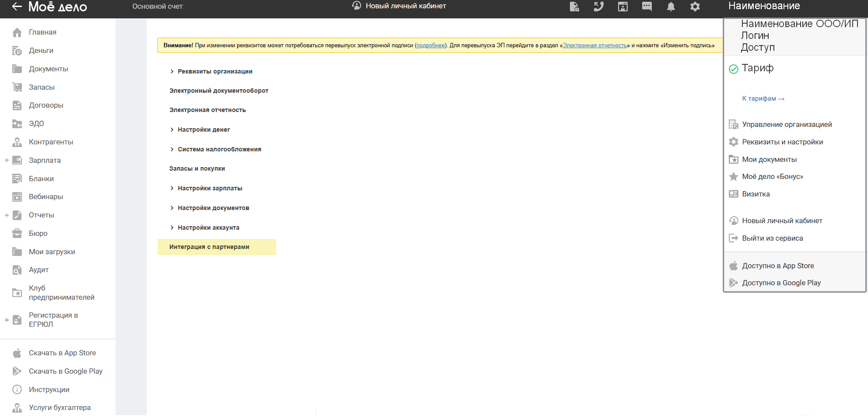Click the Apple icon for Скачать в App Store

[17, 353]
